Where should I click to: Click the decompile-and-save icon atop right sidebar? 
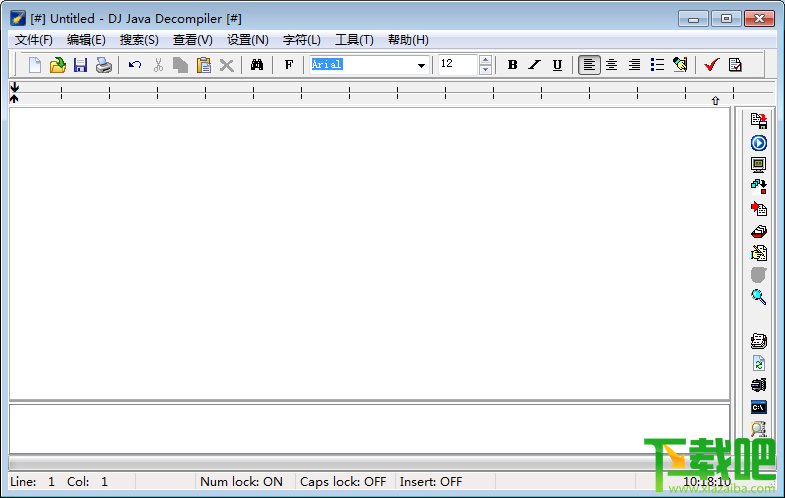pos(759,121)
